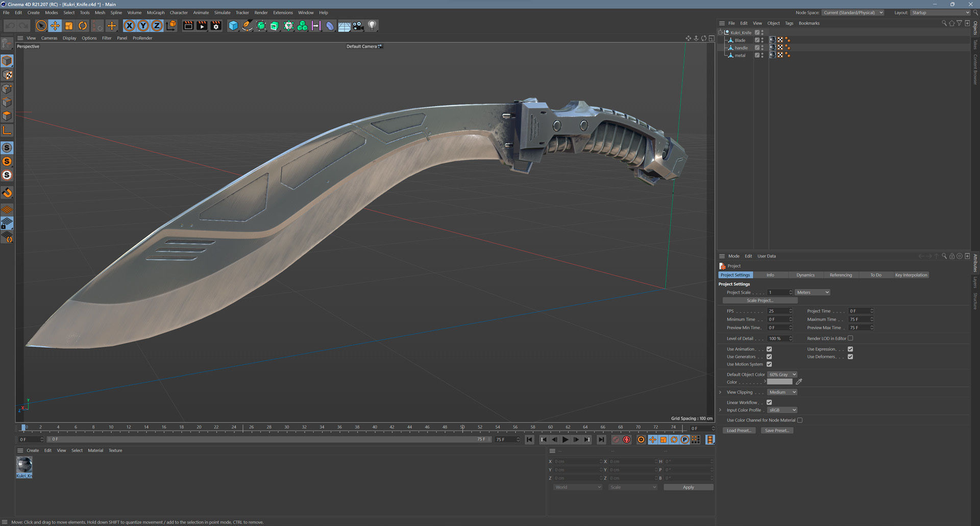
Task: Click the timeline preview range bar
Action: (x=269, y=439)
